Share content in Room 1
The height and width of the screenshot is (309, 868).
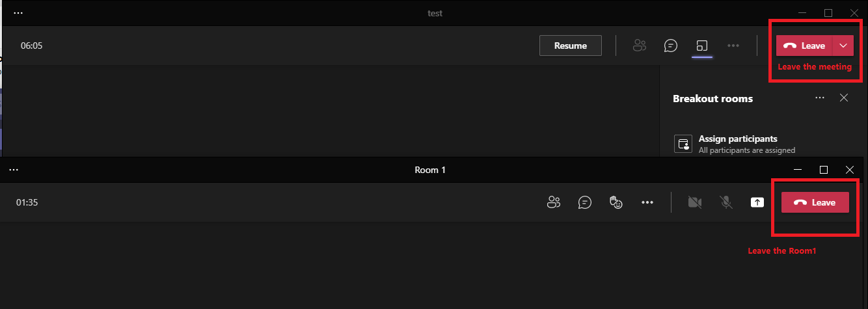(757, 202)
